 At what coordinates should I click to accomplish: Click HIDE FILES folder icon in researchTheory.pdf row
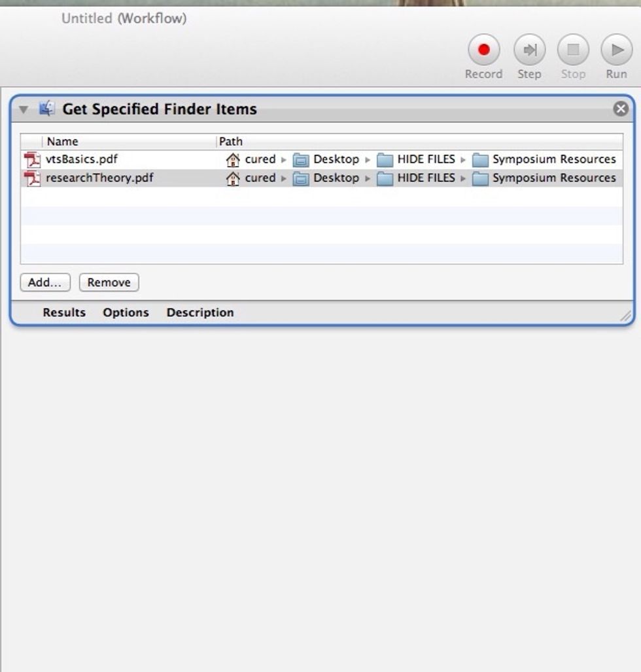point(385,178)
